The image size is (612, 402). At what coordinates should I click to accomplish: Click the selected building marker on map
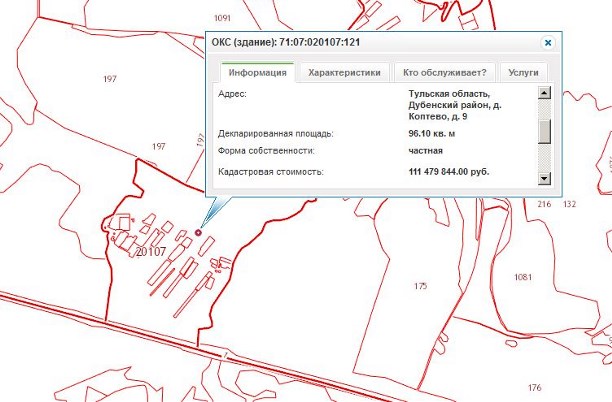(x=198, y=234)
